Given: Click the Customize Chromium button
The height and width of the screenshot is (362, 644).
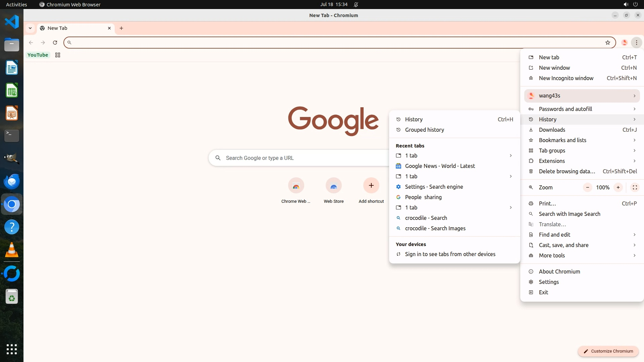Looking at the screenshot, I should click(608, 351).
